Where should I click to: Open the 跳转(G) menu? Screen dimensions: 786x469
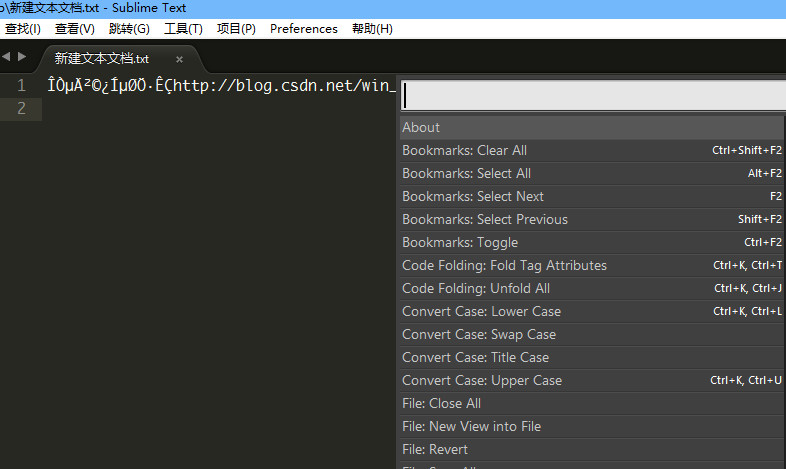(x=129, y=29)
